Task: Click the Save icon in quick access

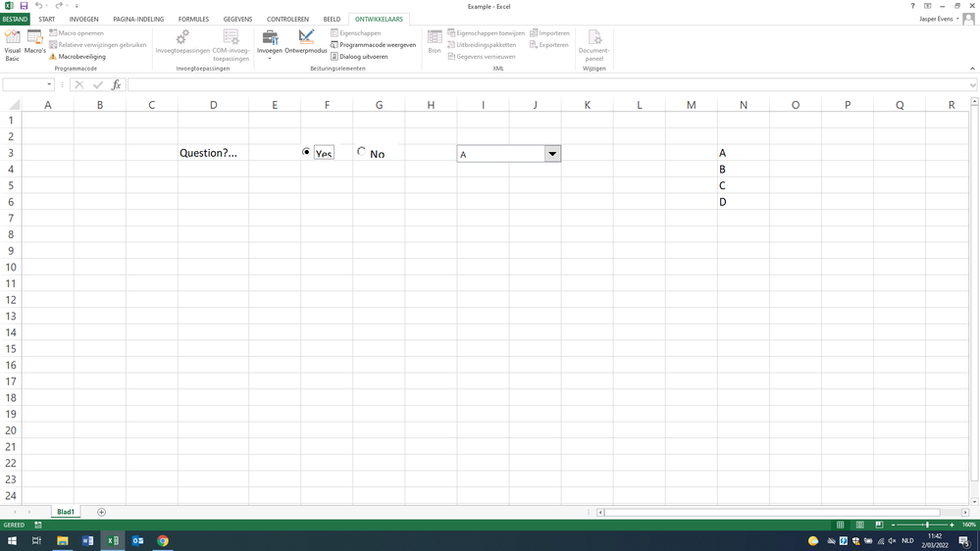Action: click(x=24, y=6)
